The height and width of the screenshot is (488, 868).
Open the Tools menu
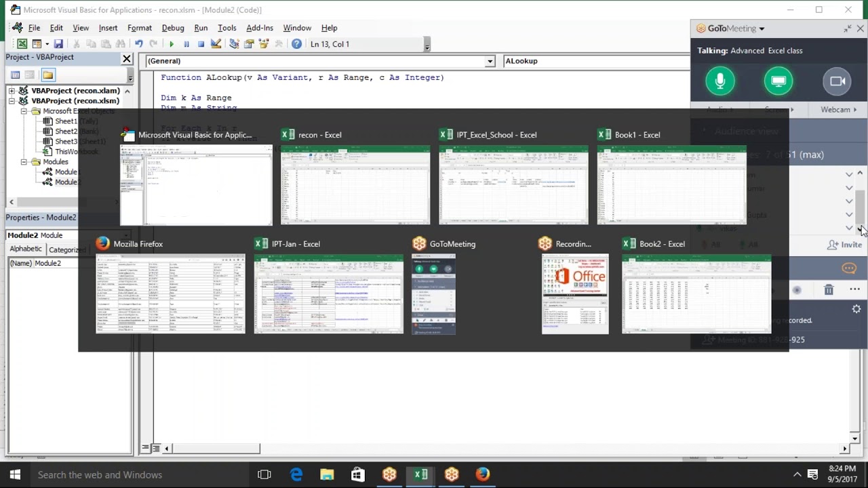pyautogui.click(x=226, y=28)
